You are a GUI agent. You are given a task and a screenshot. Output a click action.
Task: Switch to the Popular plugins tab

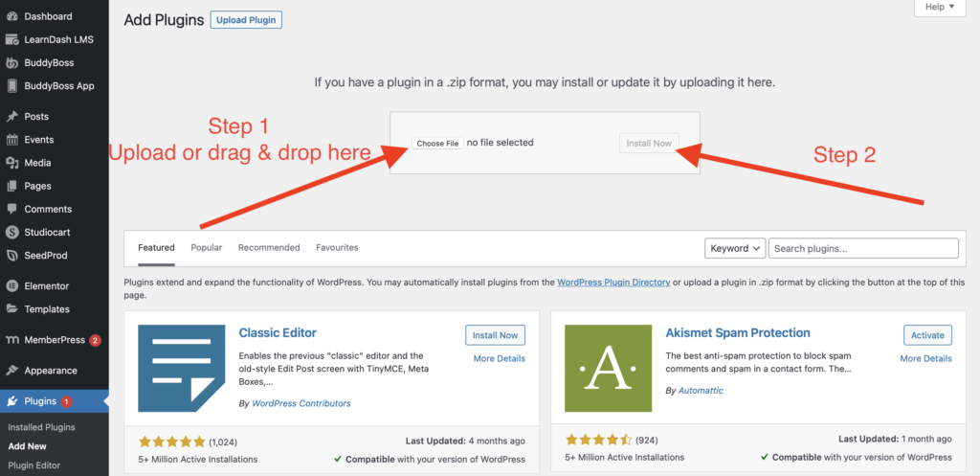(x=206, y=247)
